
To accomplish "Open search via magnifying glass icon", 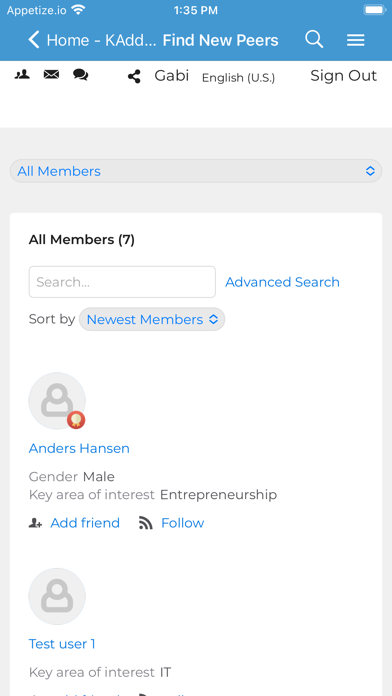I will tap(314, 40).
